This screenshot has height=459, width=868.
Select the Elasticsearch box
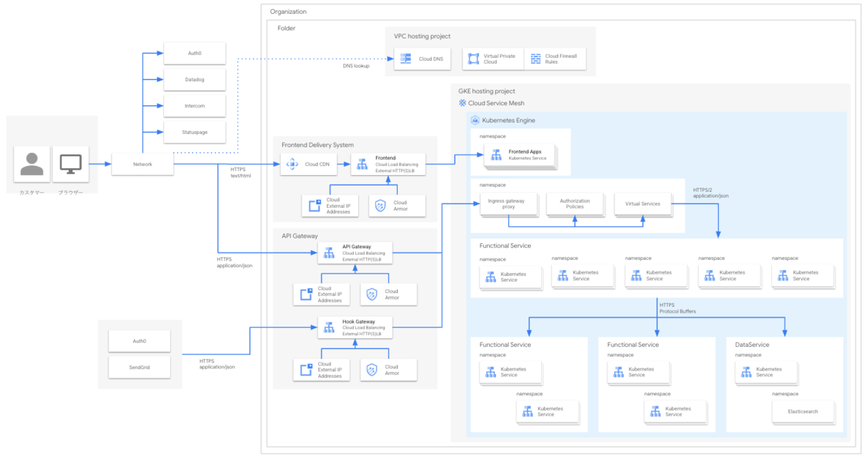(x=803, y=411)
